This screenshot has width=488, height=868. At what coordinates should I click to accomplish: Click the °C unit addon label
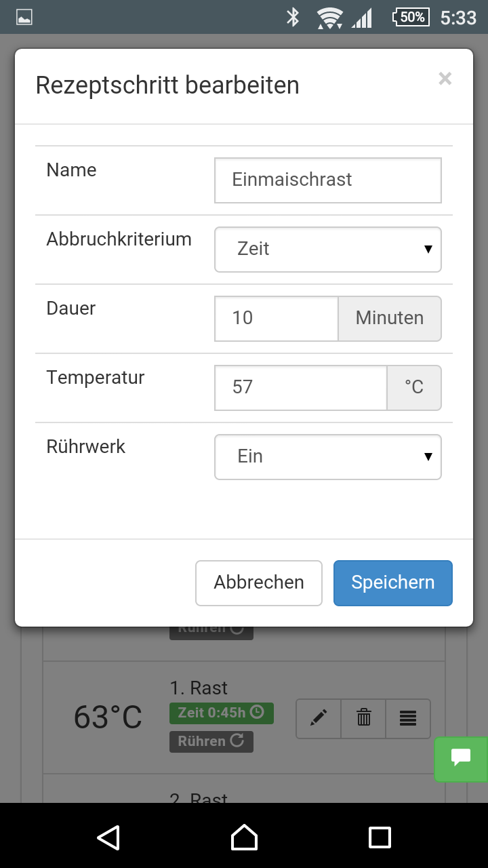tap(414, 387)
